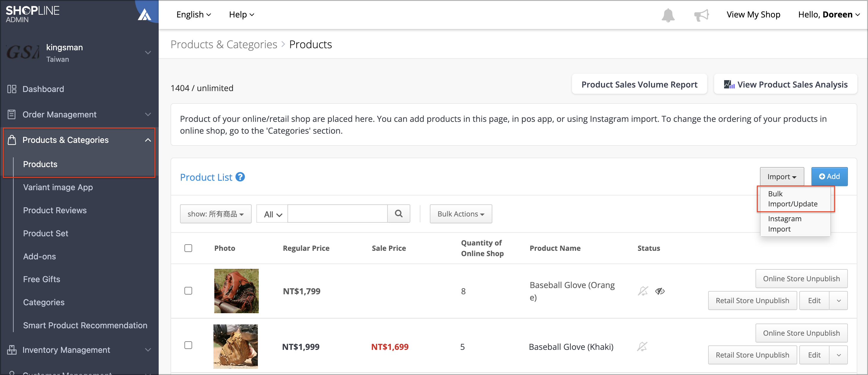Open Edit arrow dropdown for Baseball Glove (Khaki)
This screenshot has height=375, width=868.
click(838, 355)
